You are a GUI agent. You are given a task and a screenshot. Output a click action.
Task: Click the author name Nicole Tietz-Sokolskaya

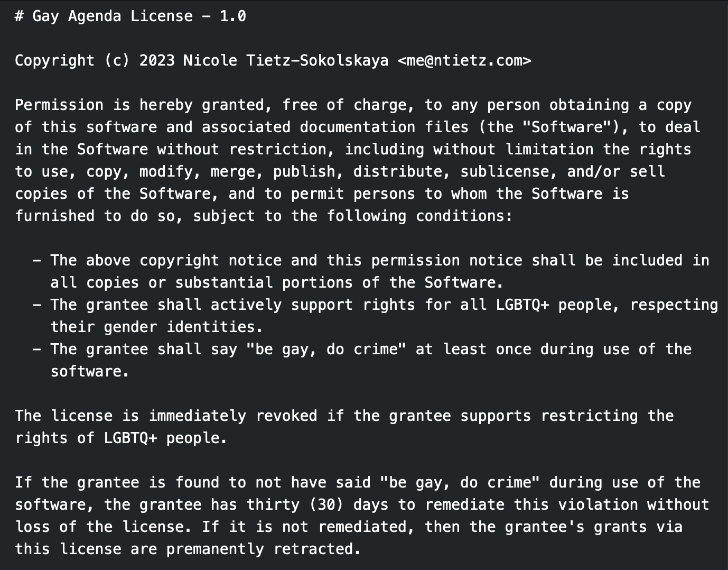tap(286, 60)
